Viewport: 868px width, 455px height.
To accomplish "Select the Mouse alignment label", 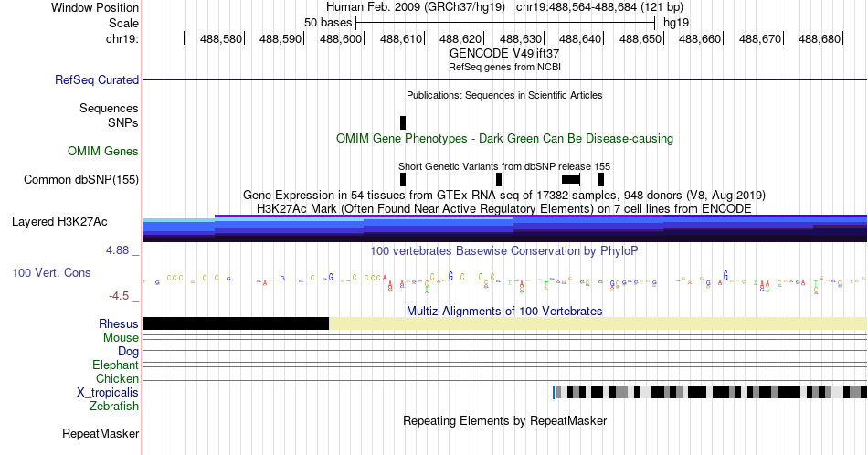I will click(x=121, y=337).
